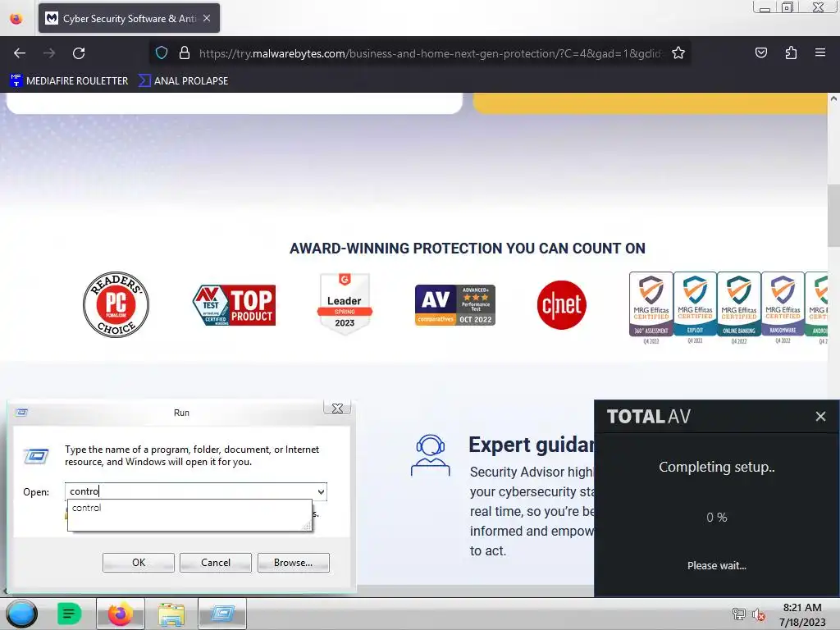Switch to the Cyber Security Software tab
Screen dimensions: 840x630
(x=129, y=18)
